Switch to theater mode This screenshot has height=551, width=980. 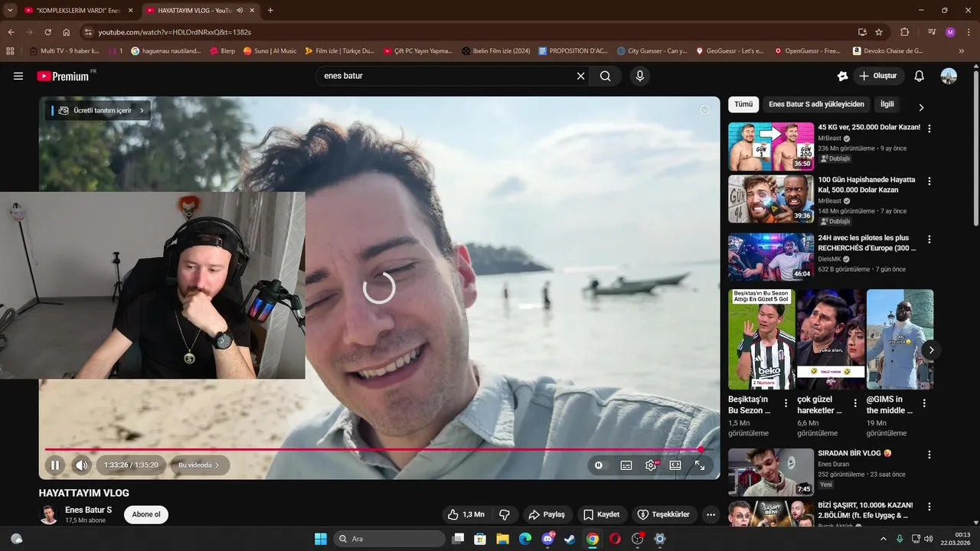(675, 465)
